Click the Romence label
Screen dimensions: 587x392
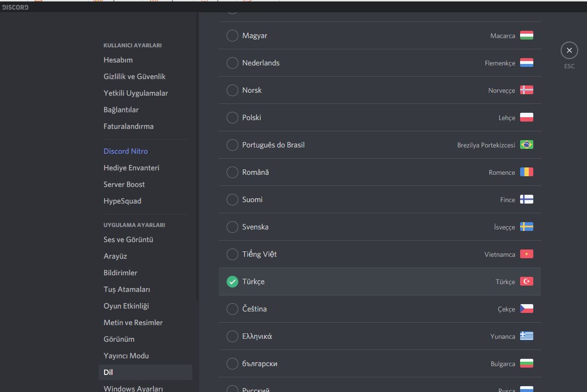point(502,172)
